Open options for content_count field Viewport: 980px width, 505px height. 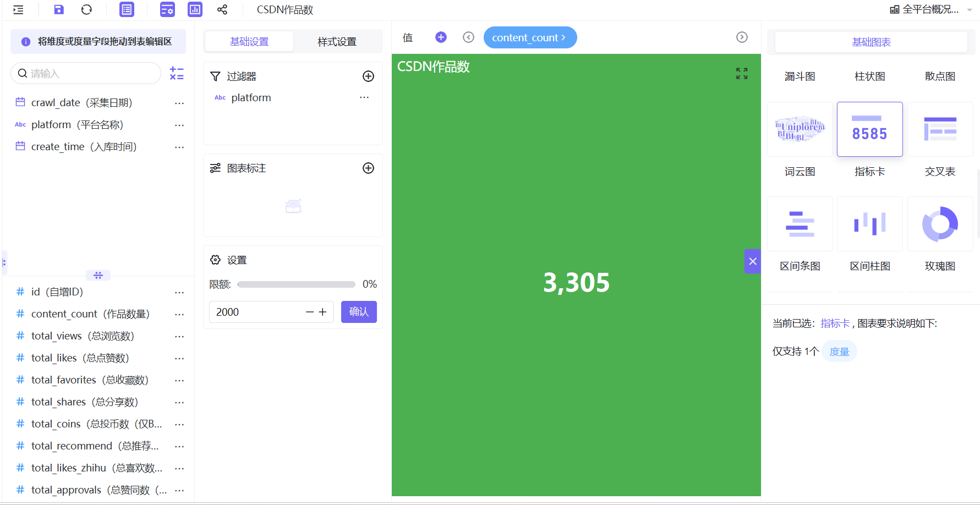pyautogui.click(x=179, y=314)
